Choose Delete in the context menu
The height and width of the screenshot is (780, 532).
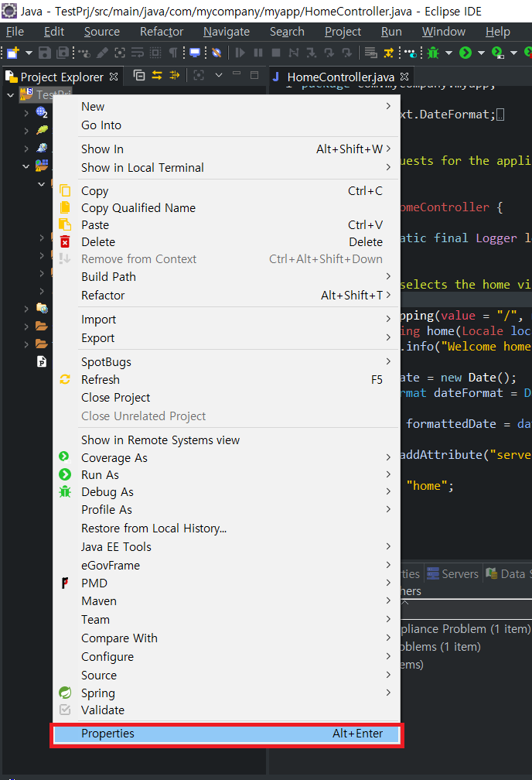227,241
